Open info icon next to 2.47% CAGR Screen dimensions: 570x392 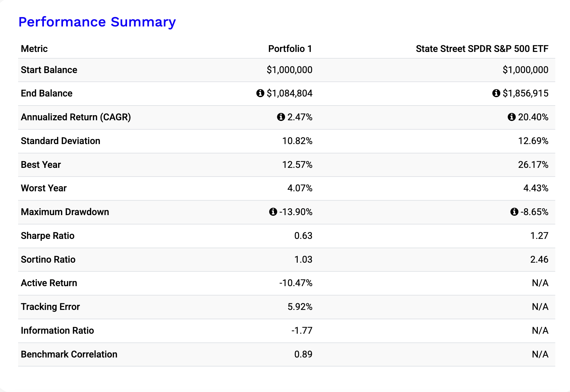coord(281,117)
